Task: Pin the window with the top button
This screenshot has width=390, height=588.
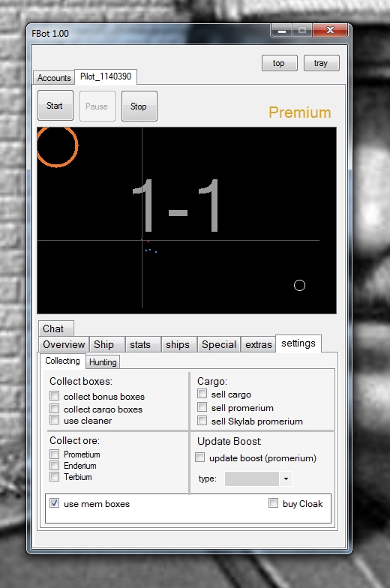Action: point(279,63)
